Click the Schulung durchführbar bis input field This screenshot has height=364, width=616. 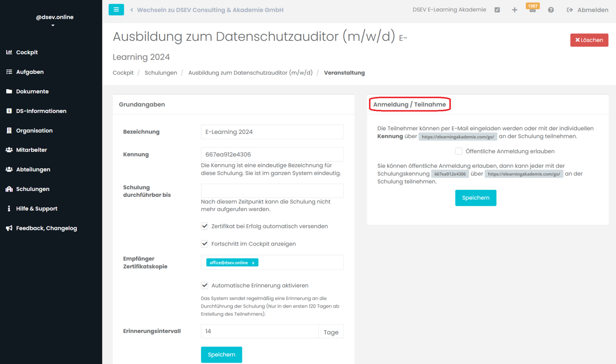coord(272,191)
